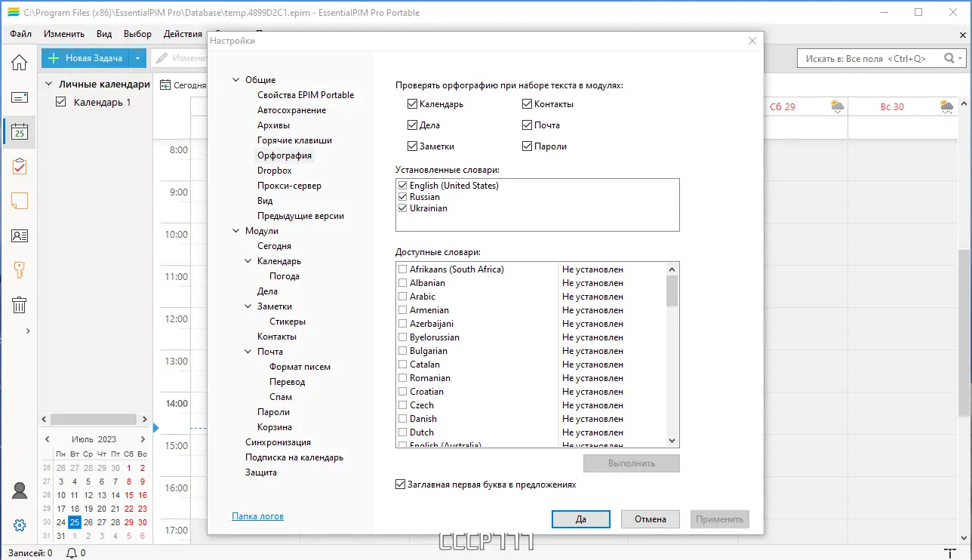Click the search magnifier icon

(x=949, y=58)
